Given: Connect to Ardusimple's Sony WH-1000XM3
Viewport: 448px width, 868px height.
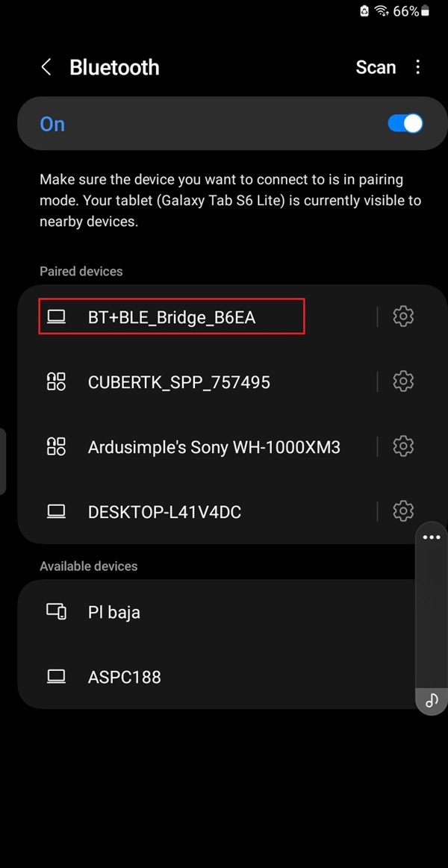Looking at the screenshot, I should pos(214,447).
